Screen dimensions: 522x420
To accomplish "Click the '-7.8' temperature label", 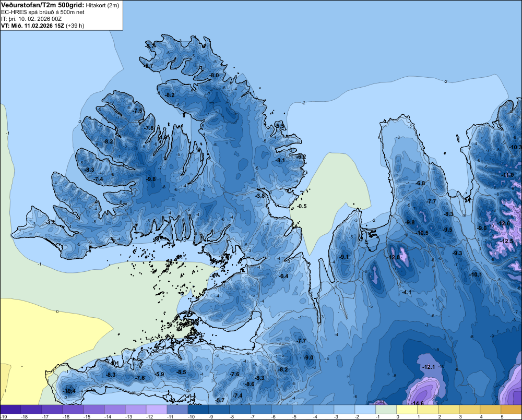I will (x=149, y=128).
